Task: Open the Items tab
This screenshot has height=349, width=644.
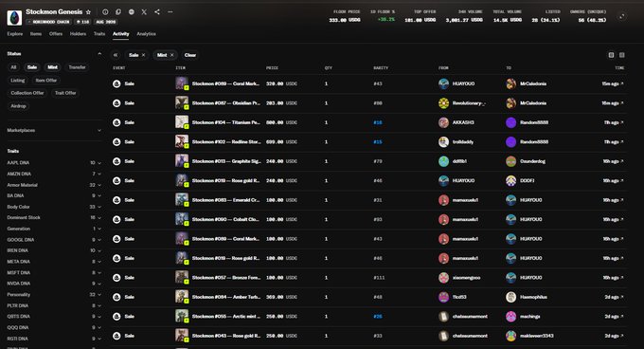Action: [x=36, y=34]
